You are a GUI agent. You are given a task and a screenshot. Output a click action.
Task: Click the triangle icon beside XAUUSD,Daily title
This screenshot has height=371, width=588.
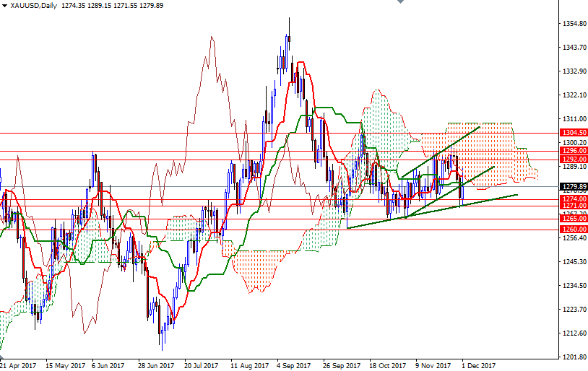coord(4,5)
